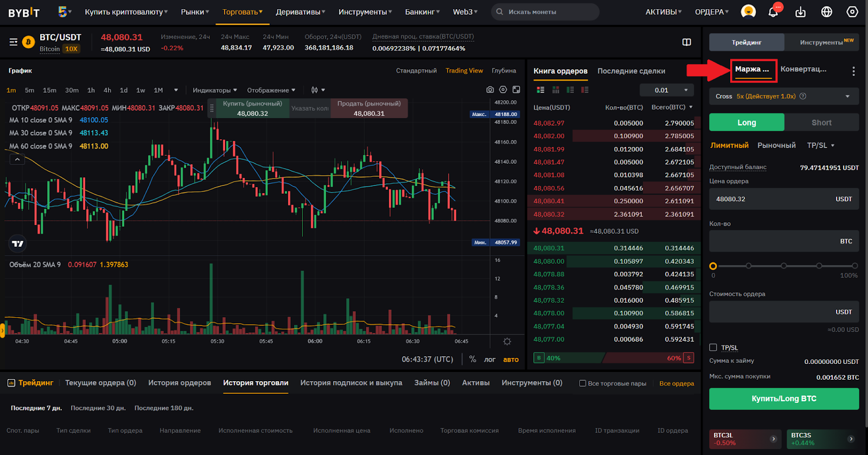Show both sides order book view
Viewport: 868px width, 455px height.
click(540, 90)
